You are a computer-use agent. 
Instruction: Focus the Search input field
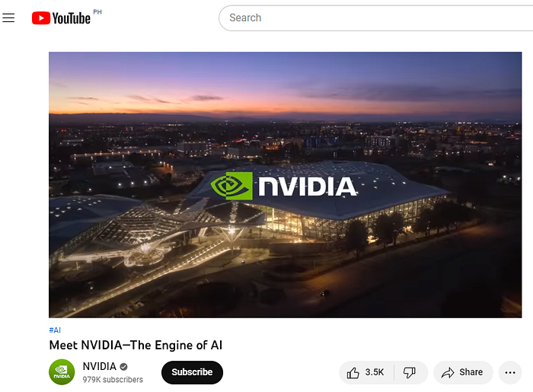point(375,18)
